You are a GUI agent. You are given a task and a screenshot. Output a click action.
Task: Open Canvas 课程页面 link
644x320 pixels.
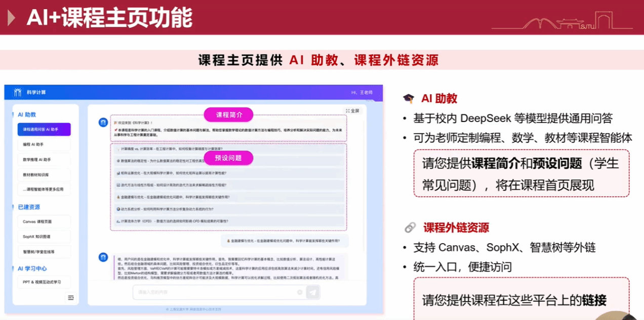click(44, 222)
